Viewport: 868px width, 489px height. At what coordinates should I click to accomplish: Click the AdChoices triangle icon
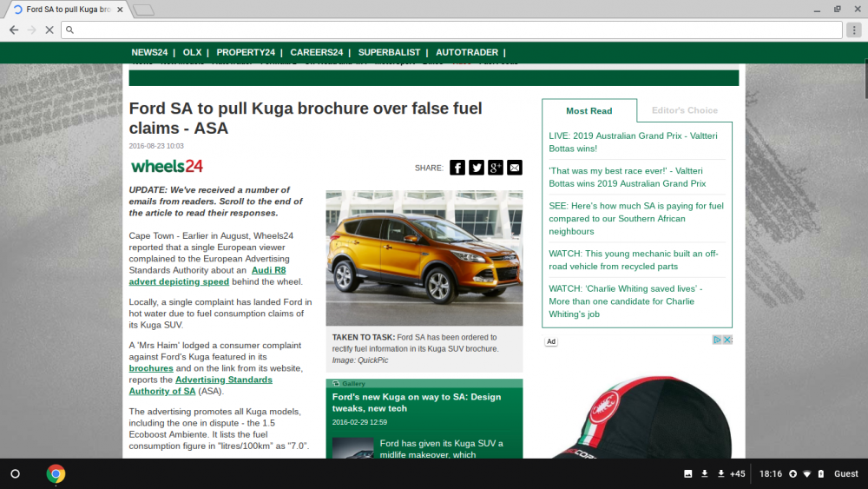717,340
